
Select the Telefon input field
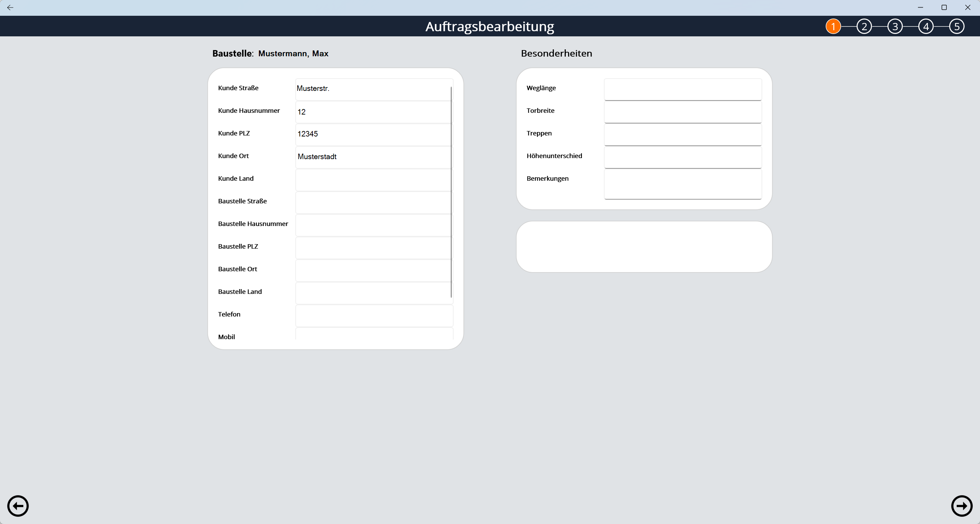click(373, 315)
